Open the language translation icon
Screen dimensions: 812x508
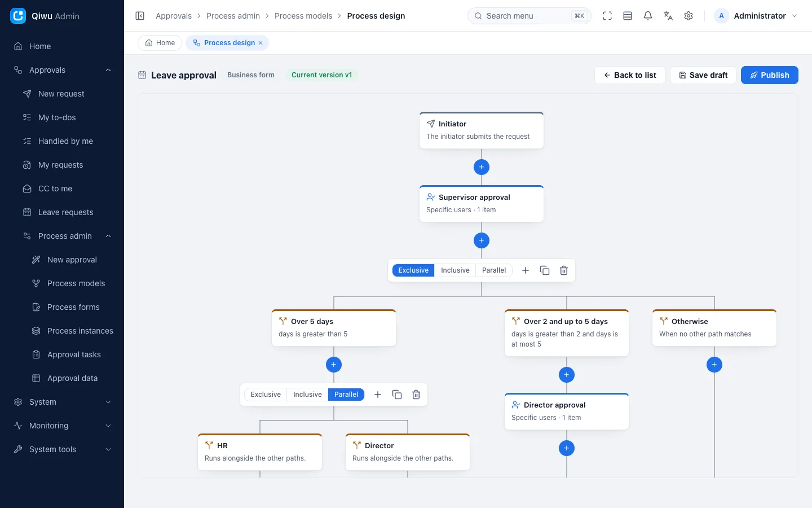[668, 16]
